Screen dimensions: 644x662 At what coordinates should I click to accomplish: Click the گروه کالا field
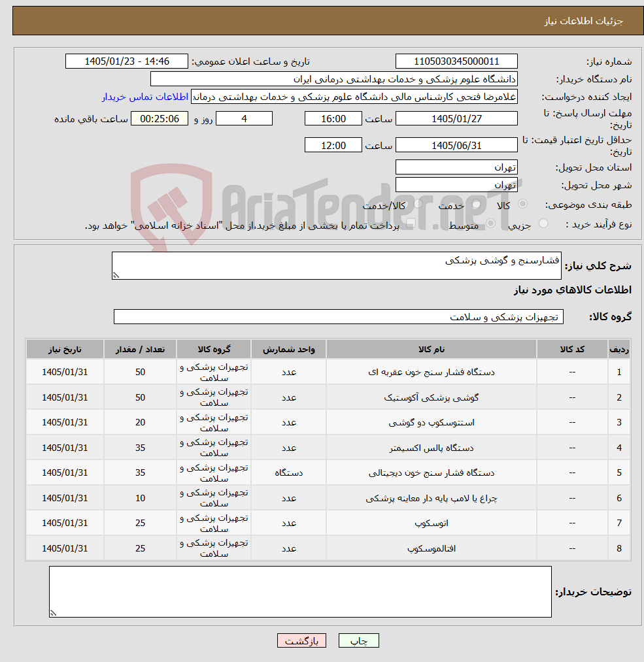338,317
